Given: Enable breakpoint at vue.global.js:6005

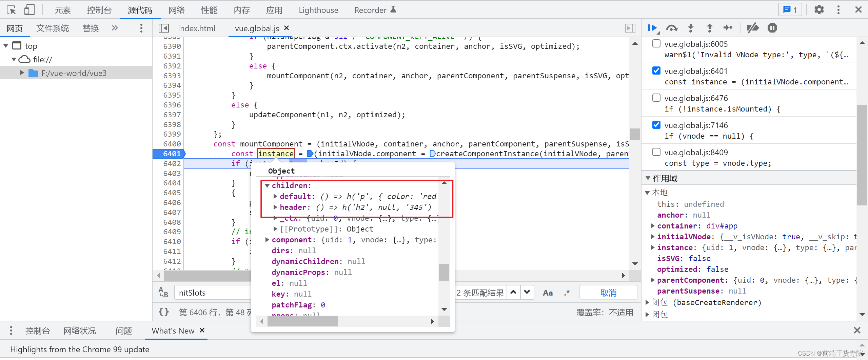Looking at the screenshot, I should click(656, 43).
